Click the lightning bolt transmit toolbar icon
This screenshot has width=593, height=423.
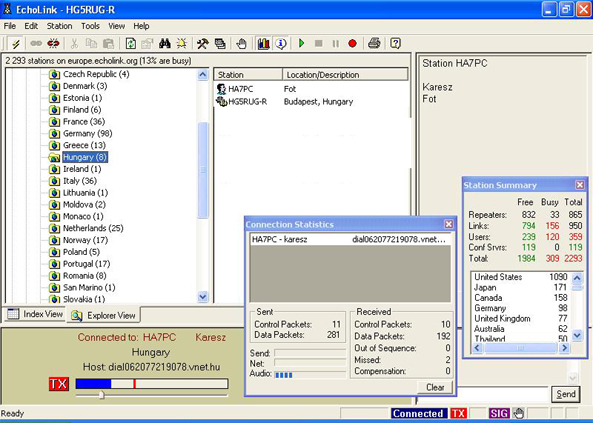point(16,44)
